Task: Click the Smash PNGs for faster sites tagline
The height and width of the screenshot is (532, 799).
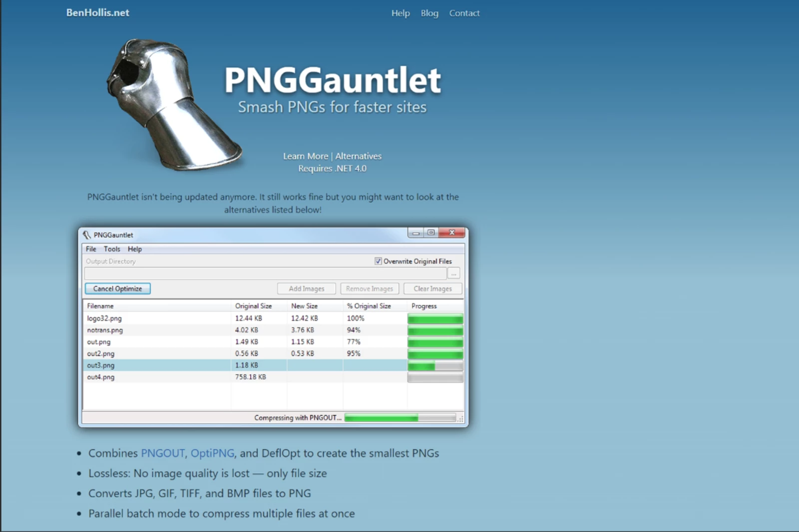Action: point(332,107)
